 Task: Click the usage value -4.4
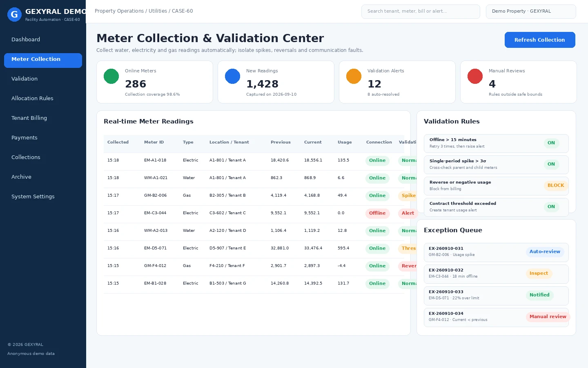click(341, 266)
